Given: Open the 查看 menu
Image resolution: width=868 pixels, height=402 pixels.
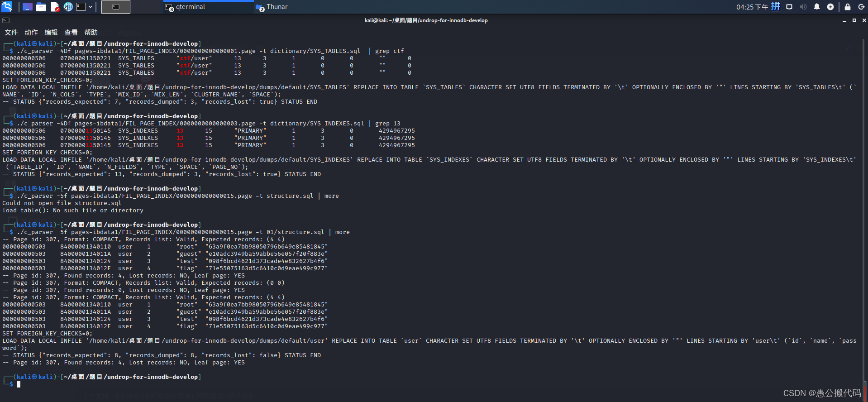Looking at the screenshot, I should [71, 33].
